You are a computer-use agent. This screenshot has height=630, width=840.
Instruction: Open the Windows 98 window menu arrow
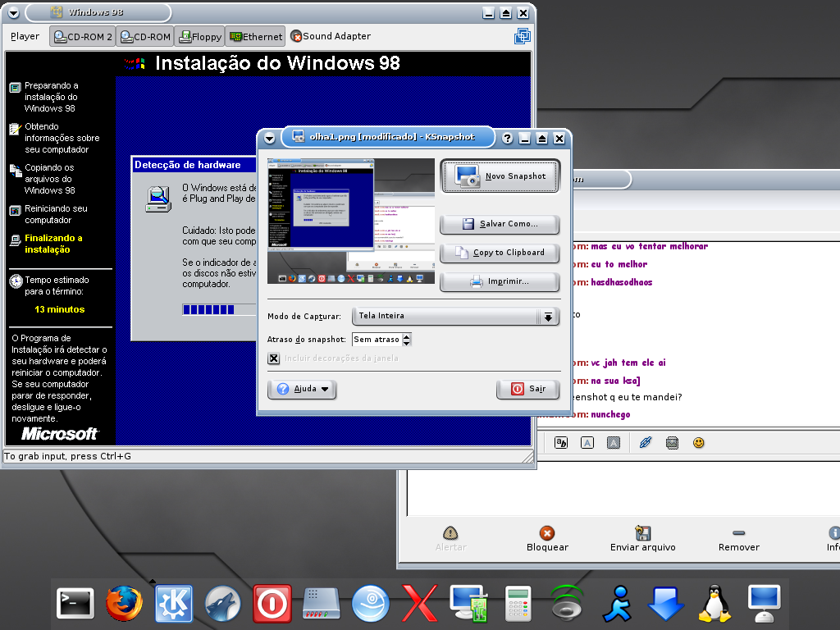click(x=14, y=12)
